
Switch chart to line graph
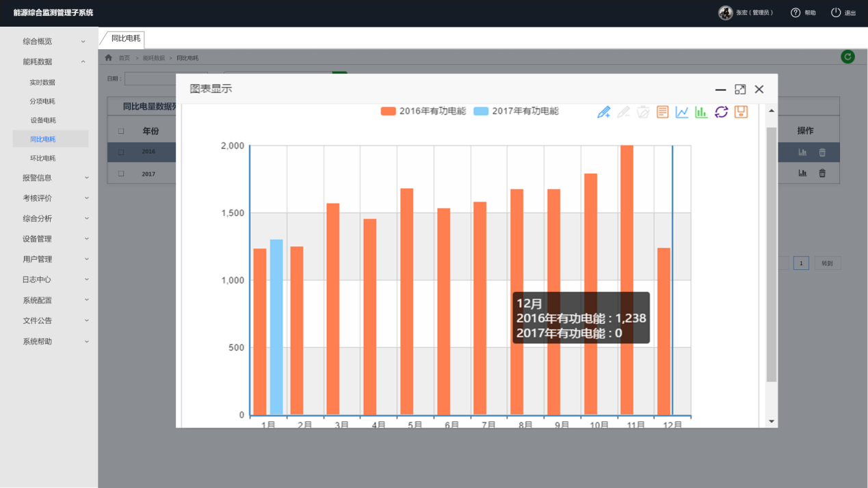tap(682, 112)
